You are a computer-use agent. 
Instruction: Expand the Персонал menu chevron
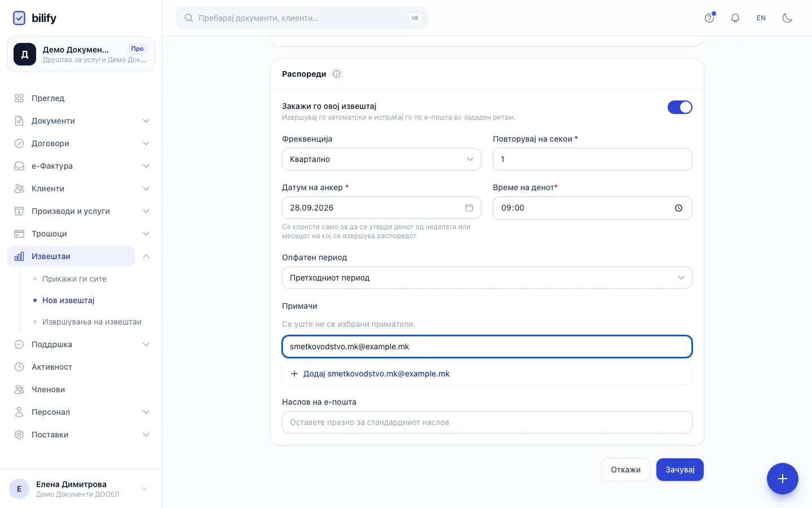(146, 412)
